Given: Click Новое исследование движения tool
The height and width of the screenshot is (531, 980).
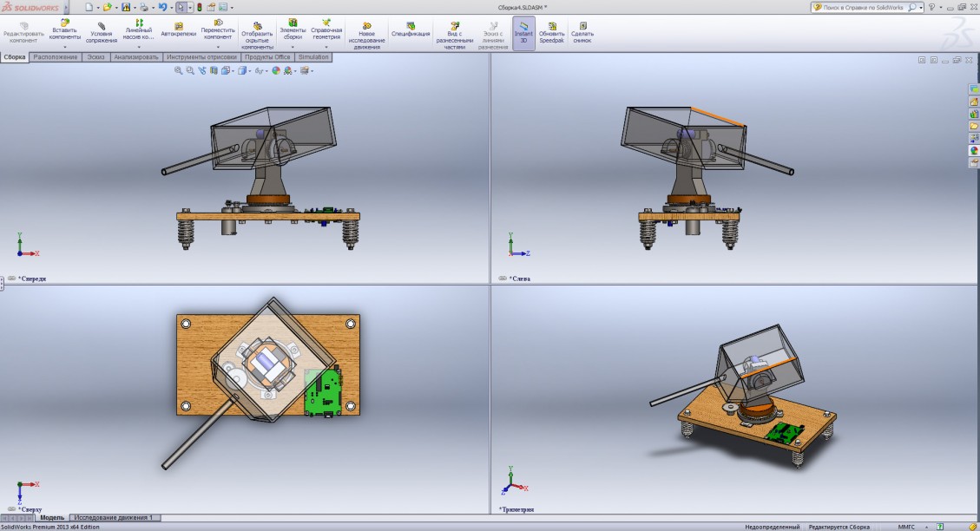Looking at the screenshot, I should click(366, 36).
